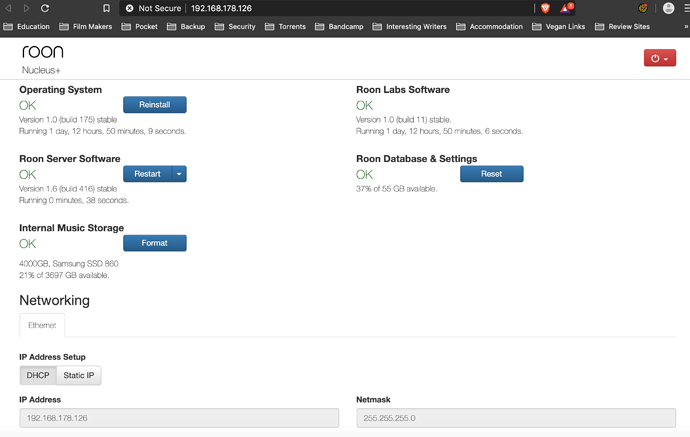
Task: Click the Nucleus+ label under logo
Action: click(x=41, y=70)
